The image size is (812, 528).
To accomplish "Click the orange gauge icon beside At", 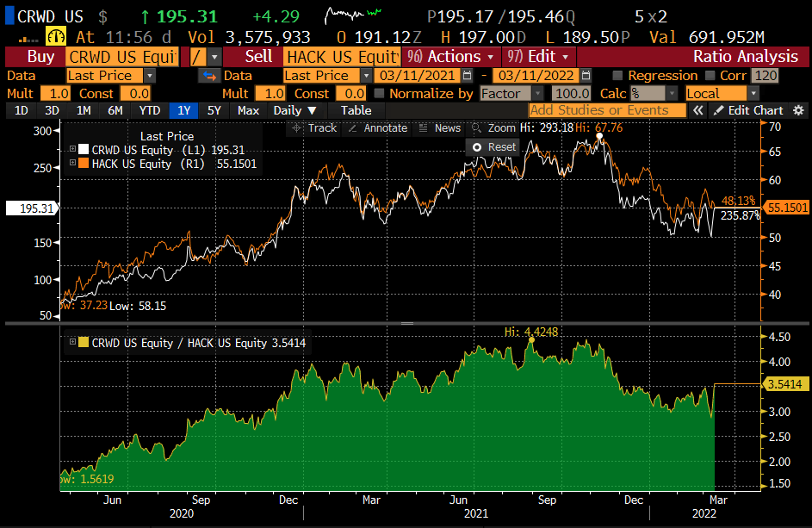I will point(55,37).
